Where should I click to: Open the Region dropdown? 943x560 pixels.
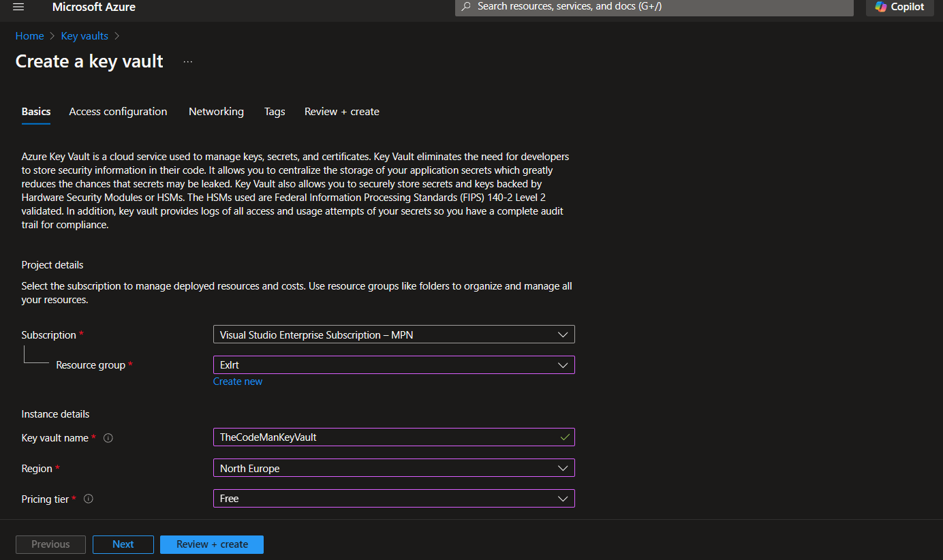[x=394, y=468]
